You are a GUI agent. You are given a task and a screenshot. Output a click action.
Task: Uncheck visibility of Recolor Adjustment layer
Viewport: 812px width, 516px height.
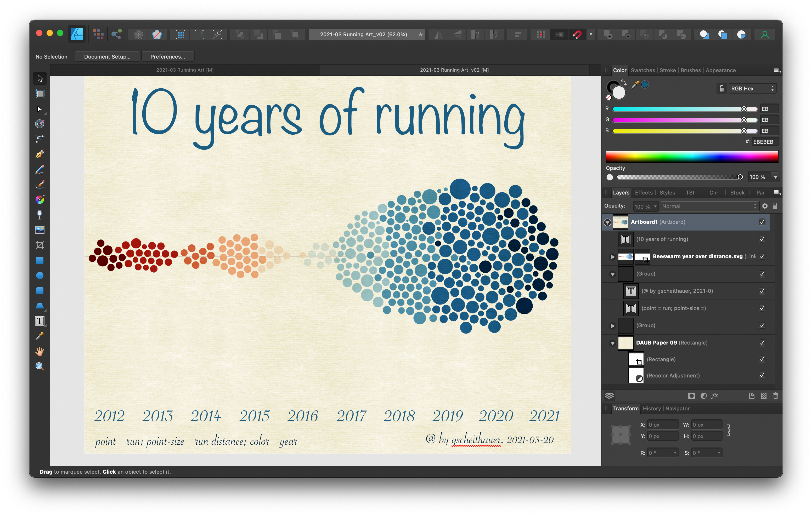[x=762, y=375]
